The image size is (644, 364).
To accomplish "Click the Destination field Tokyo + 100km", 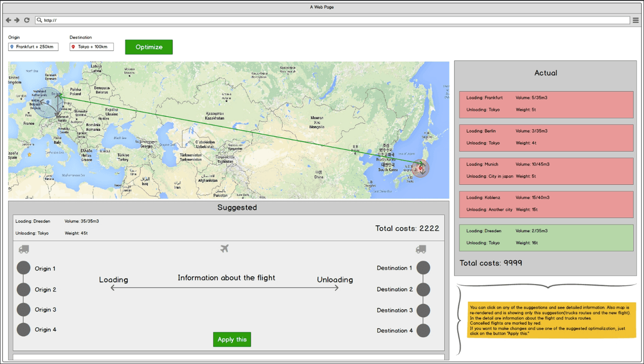I will (92, 47).
